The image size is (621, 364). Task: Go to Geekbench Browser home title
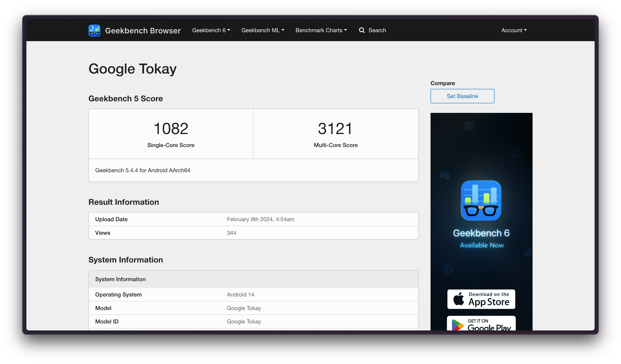(x=143, y=31)
